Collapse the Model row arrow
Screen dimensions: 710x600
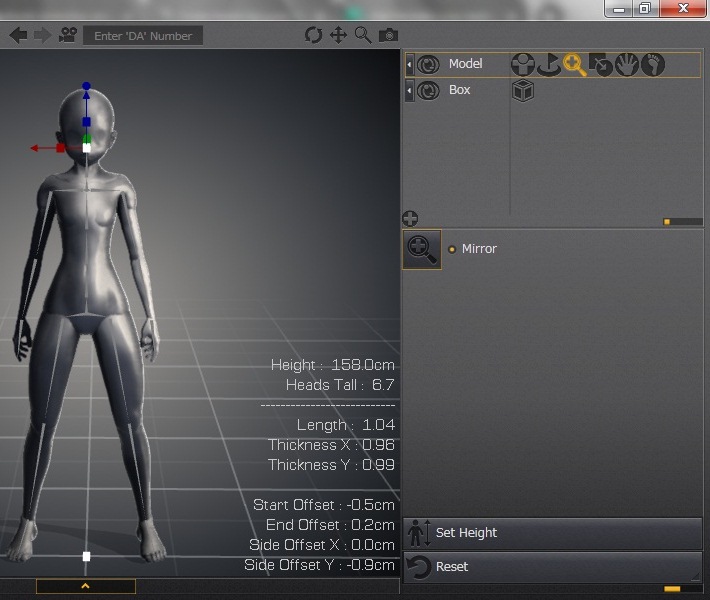tap(409, 65)
